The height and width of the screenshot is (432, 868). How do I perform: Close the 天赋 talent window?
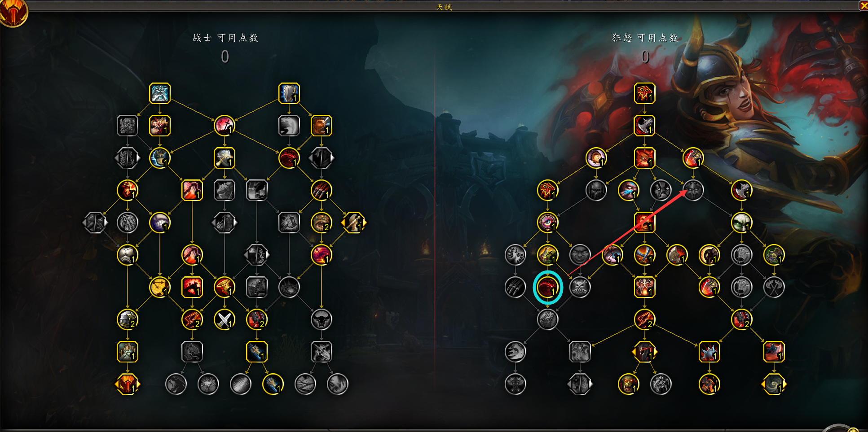click(x=863, y=6)
